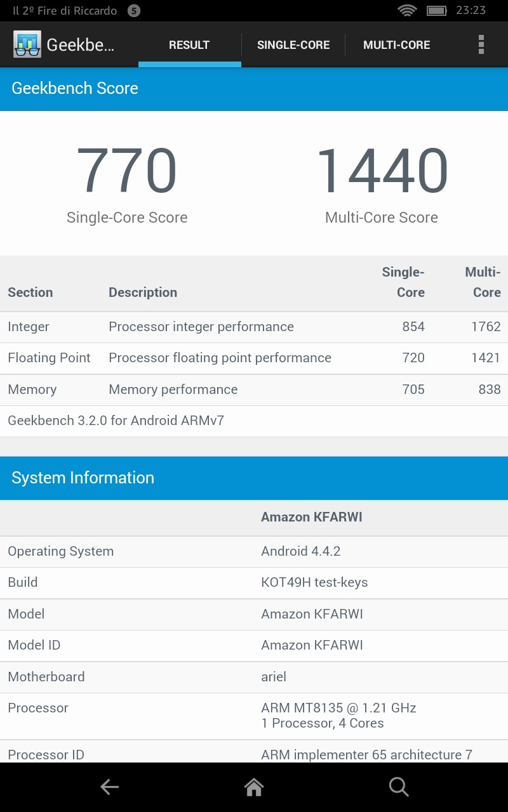Tap the battery status icon
The image size is (508, 812).
pyautogui.click(x=437, y=11)
